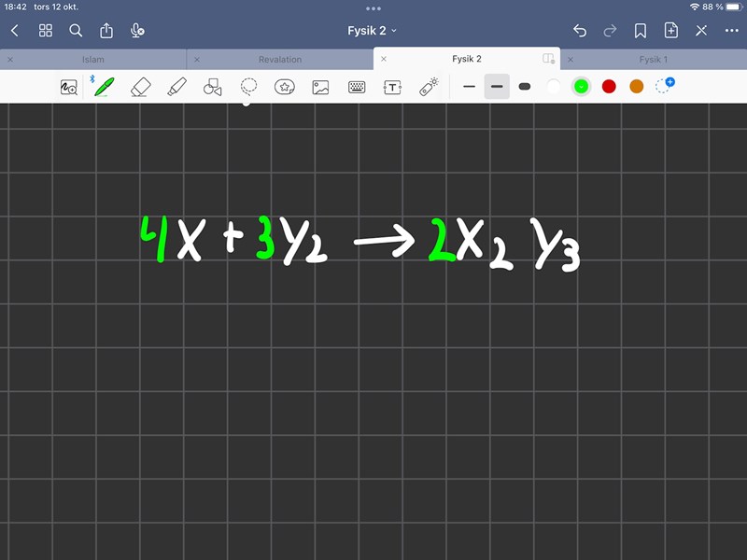
Task: Select the thickest stroke width
Action: pos(524,87)
